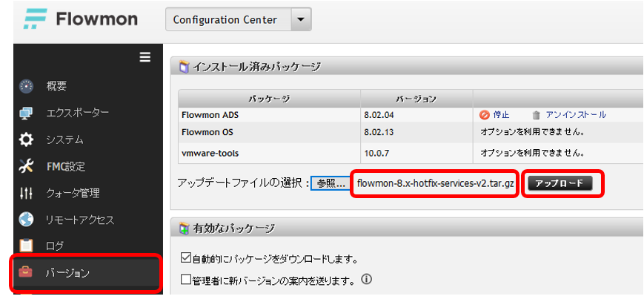
Task: Click the FMC設定 wrench icon
Action: (27, 166)
